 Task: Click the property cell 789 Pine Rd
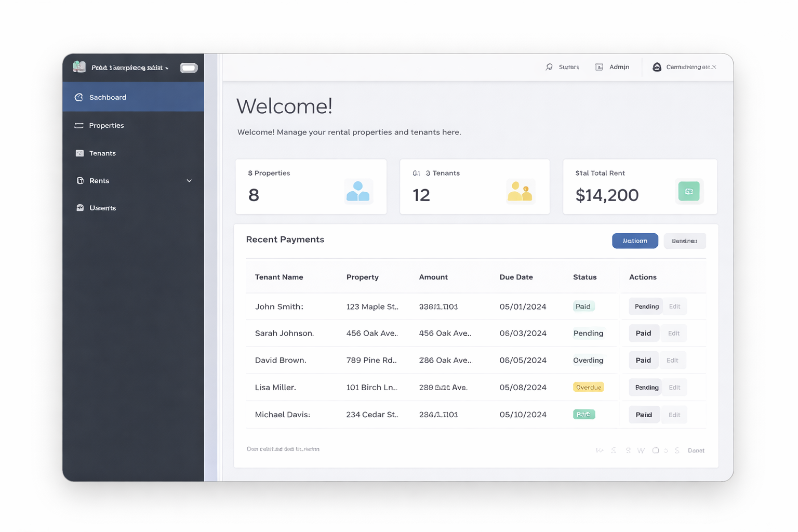tap(371, 360)
